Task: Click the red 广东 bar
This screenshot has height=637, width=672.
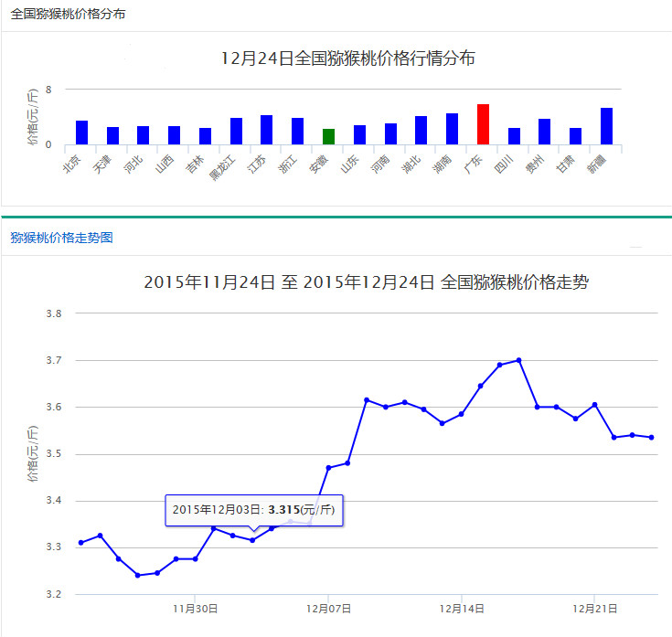Action: pyautogui.click(x=483, y=124)
